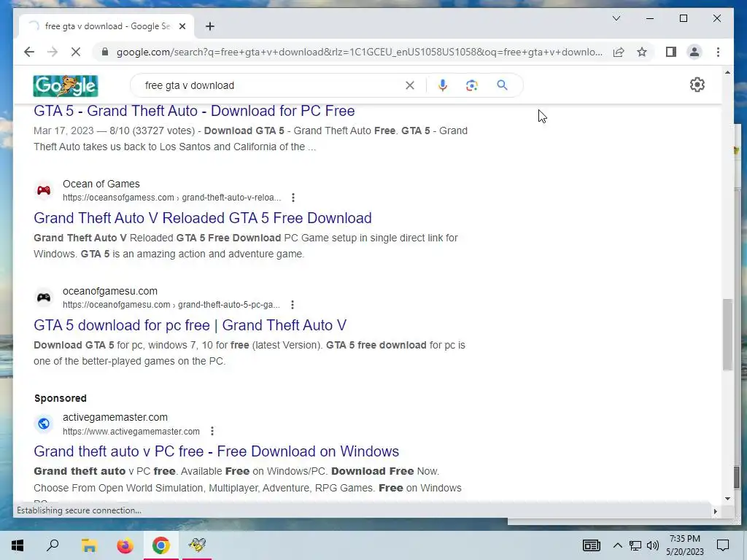The height and width of the screenshot is (560, 747).
Task: Open options menu for activegamemaster.com ad
Action: tap(212, 431)
